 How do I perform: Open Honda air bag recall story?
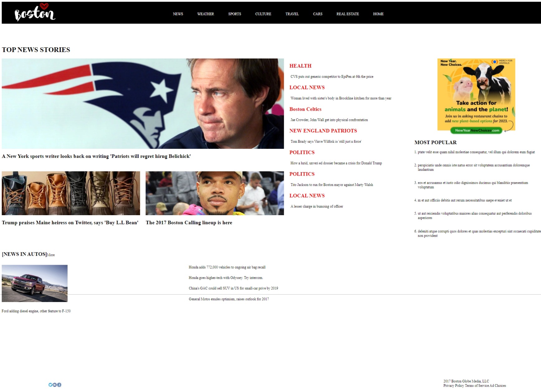pos(227,267)
